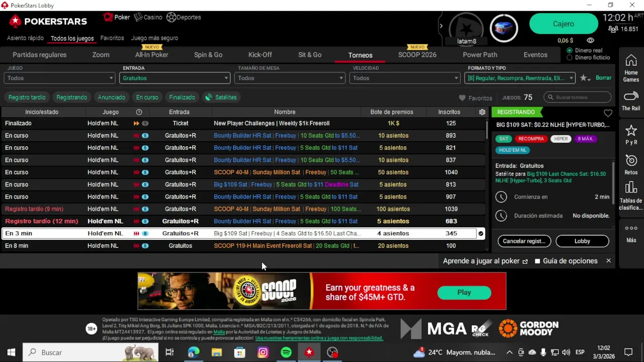Click in the Buscar torneos search field
Viewport: 644px width, 362px height.
pyautogui.click(x=578, y=97)
